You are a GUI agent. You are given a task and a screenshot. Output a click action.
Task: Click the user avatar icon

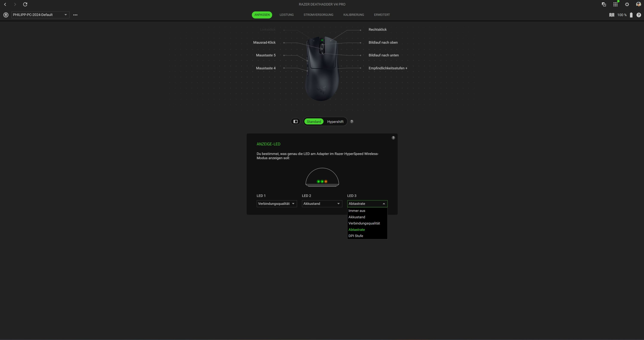(x=638, y=5)
